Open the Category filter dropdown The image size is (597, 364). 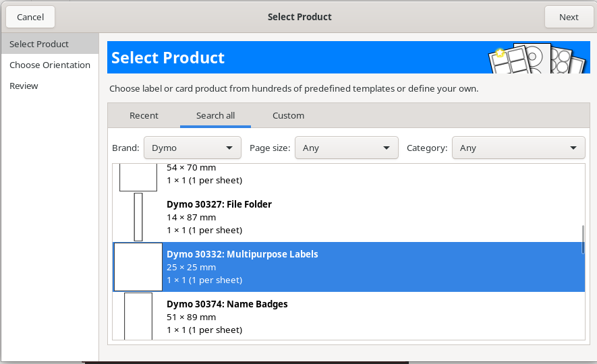click(x=517, y=148)
